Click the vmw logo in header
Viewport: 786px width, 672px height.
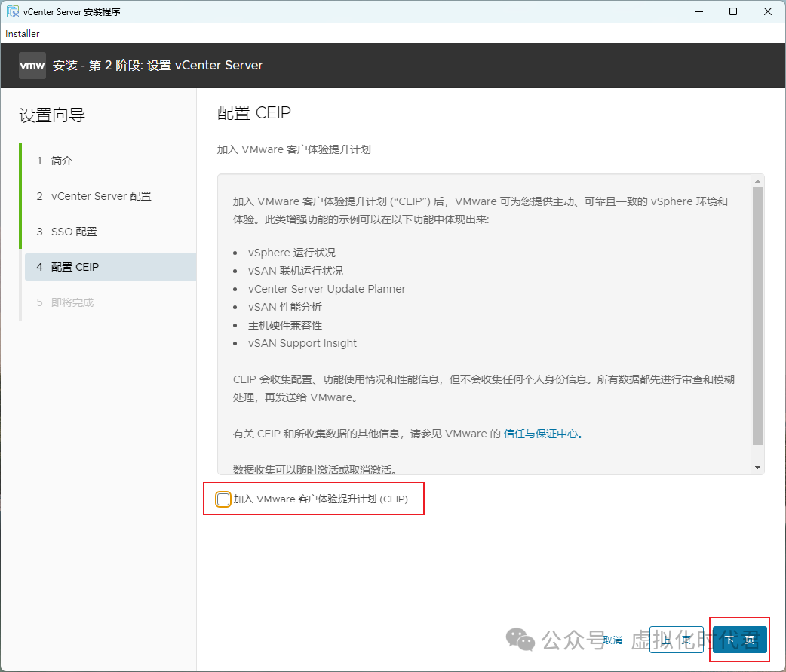32,65
